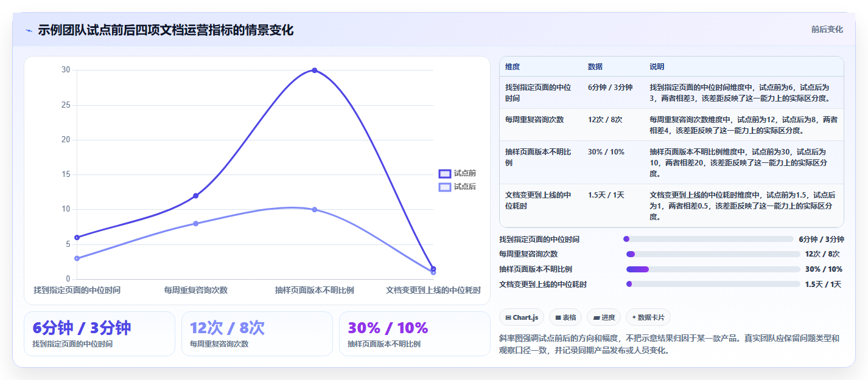The height and width of the screenshot is (380, 868).
Task: Click the y-axis label 15
Action: pos(66,174)
